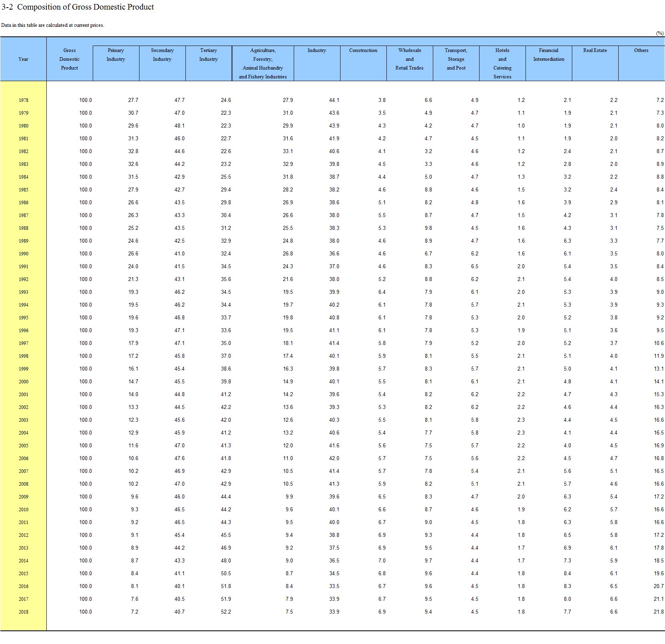
Task: Click Secondary Industry value 40.1 for 2016
Action: (179, 586)
